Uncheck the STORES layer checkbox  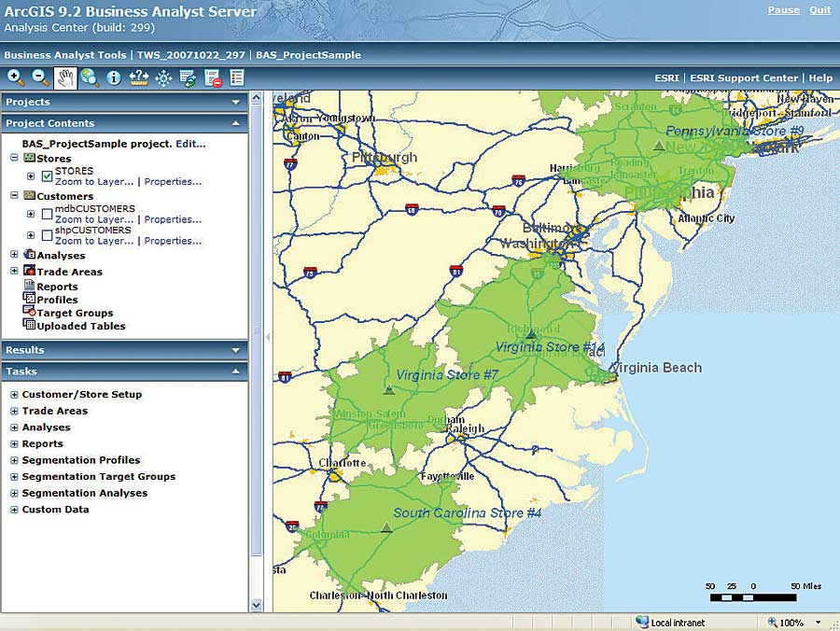pos(48,175)
